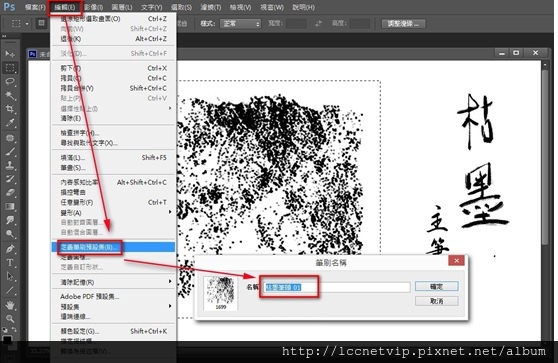Select the Zoom tool
This screenshot has width=558, height=363.
click(10, 319)
